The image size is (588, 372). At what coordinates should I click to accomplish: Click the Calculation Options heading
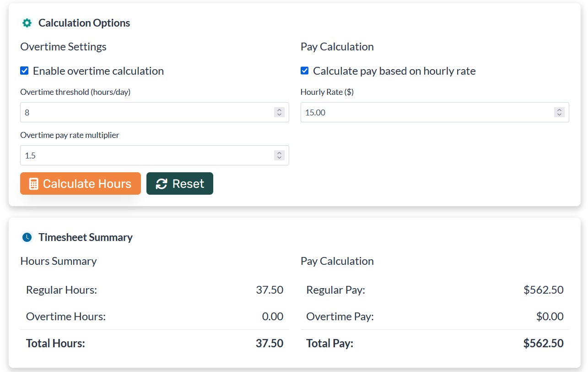(x=84, y=23)
